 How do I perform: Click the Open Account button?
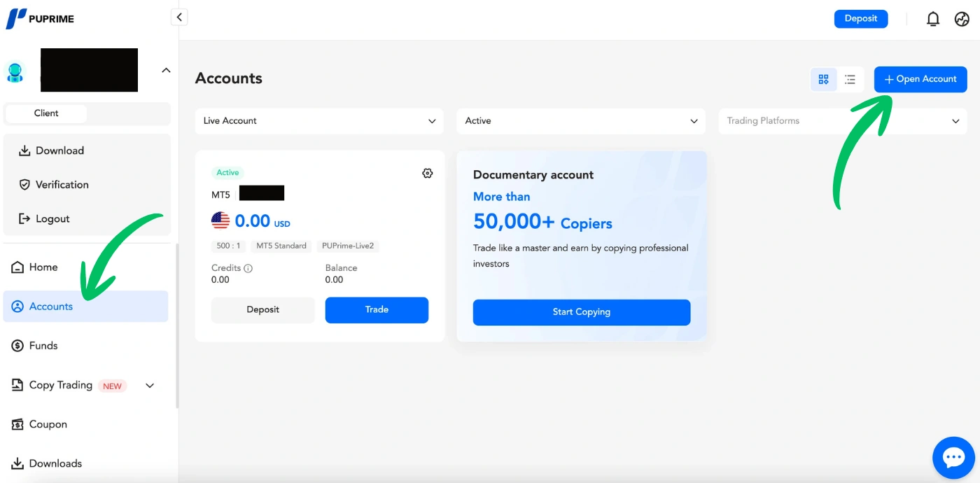(920, 80)
